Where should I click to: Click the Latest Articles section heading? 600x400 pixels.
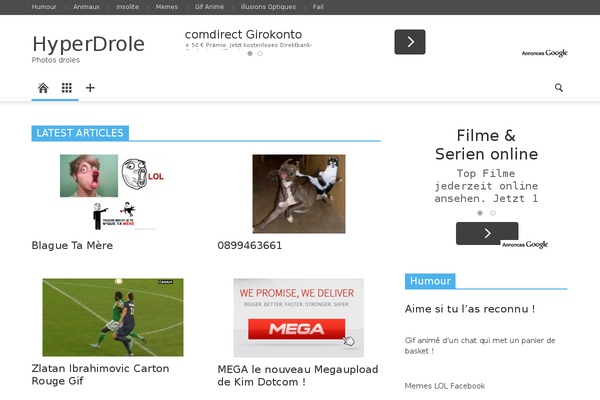80,133
